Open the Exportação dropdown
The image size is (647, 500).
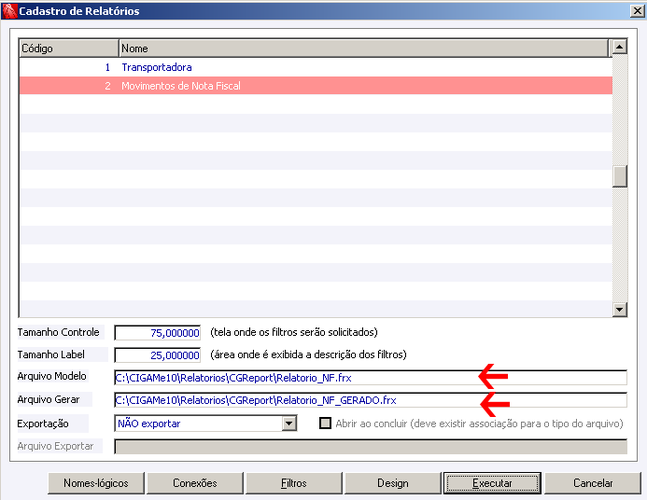pyautogui.click(x=289, y=423)
